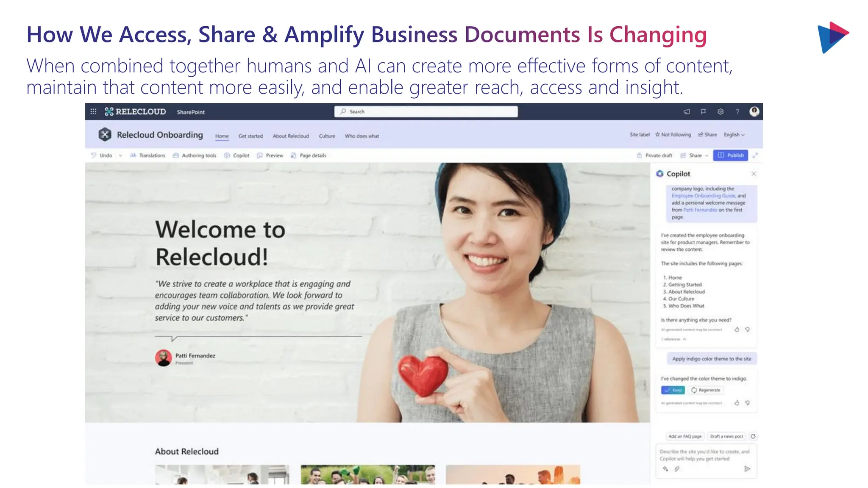Share the site from the header
The width and height of the screenshot is (868, 488).
(x=708, y=134)
